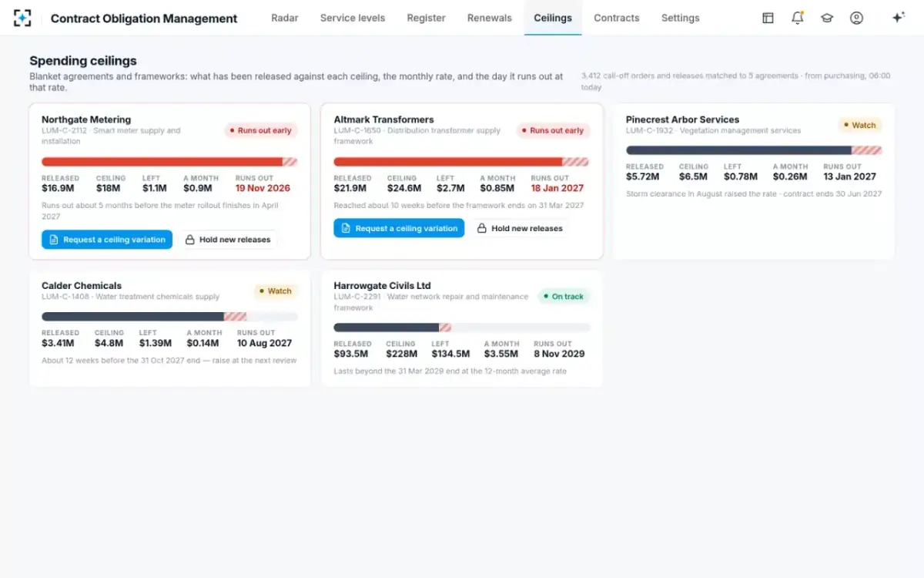Click the LUM-C-2112 contract reference line
924x578 pixels.
pyautogui.click(x=111, y=136)
